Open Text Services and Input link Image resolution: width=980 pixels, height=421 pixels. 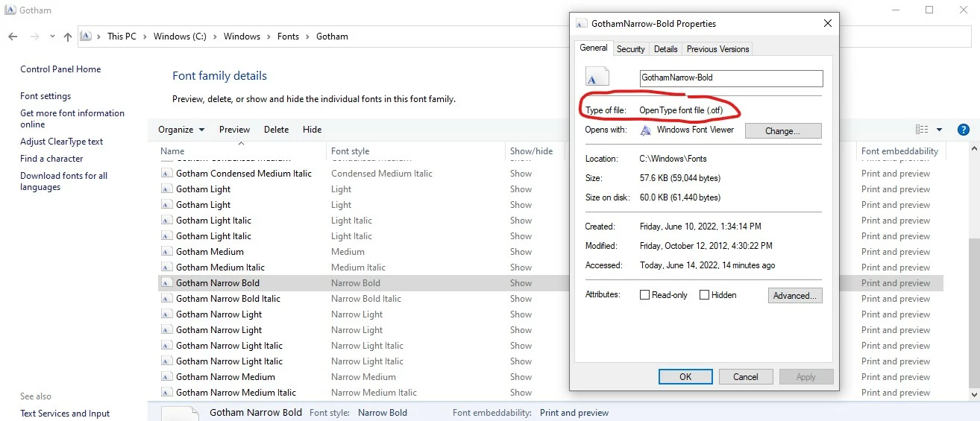point(65,414)
